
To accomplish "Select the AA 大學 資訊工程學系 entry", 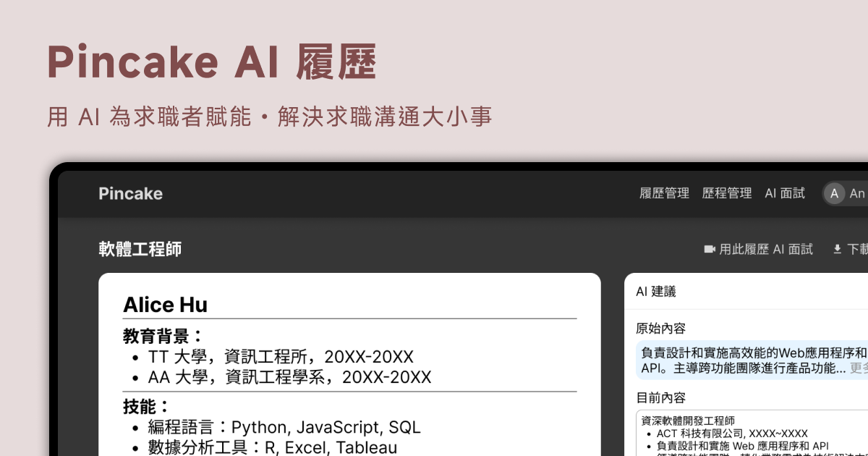I will [289, 377].
